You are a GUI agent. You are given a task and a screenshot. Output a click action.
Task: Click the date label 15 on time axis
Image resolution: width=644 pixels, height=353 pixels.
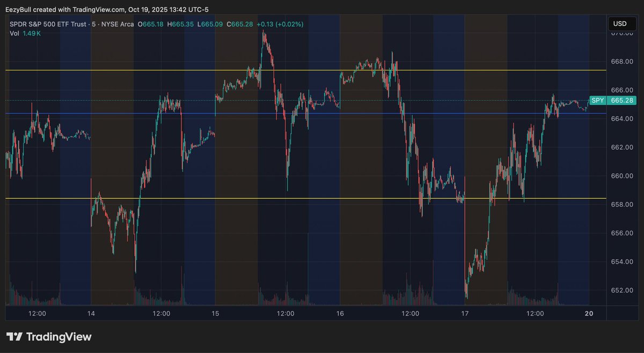(x=215, y=313)
